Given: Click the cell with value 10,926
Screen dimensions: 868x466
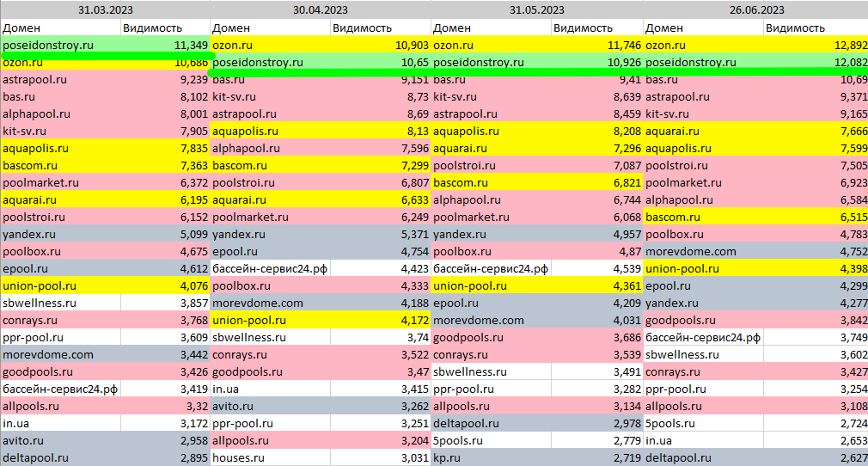Looking at the screenshot, I should click(597, 62).
